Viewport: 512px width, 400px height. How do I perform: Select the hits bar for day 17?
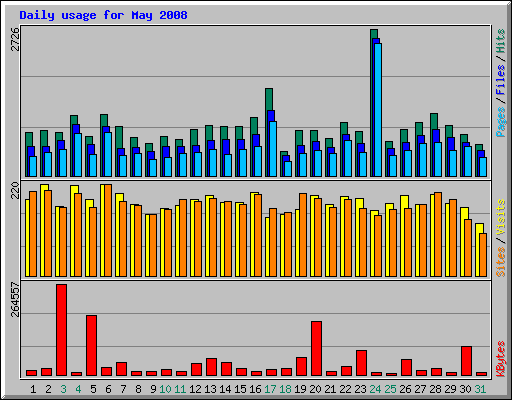269,132
